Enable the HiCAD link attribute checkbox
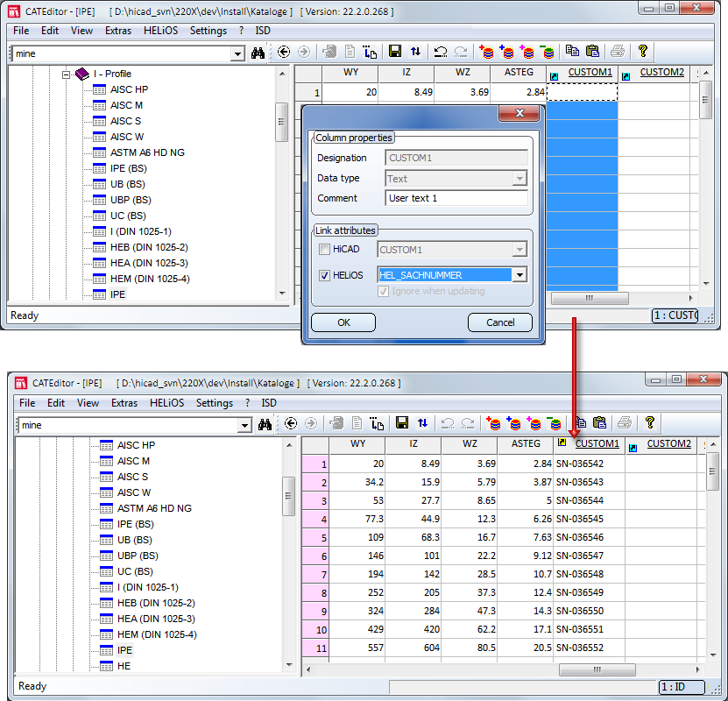This screenshot has height=701, width=728. 324,251
